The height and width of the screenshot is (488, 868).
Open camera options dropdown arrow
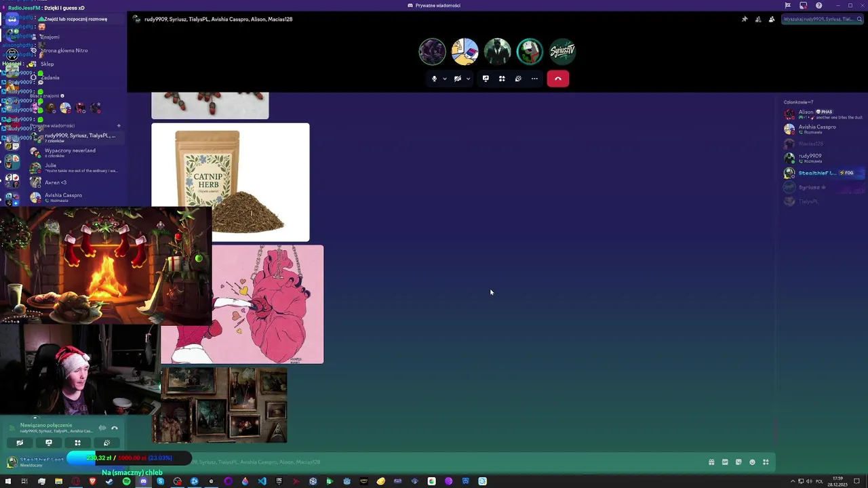point(468,79)
